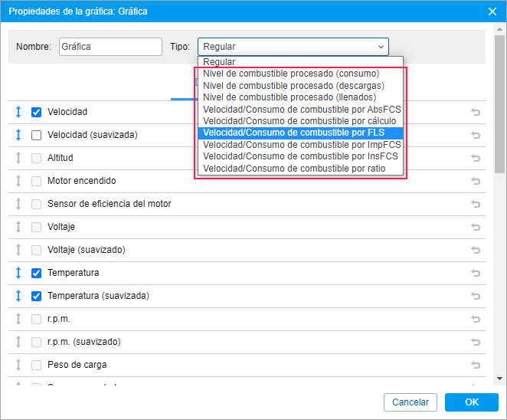Choose Velocidad/Consumo de combustible por FLS option
The height and width of the screenshot is (420, 507).
pyautogui.click(x=294, y=133)
